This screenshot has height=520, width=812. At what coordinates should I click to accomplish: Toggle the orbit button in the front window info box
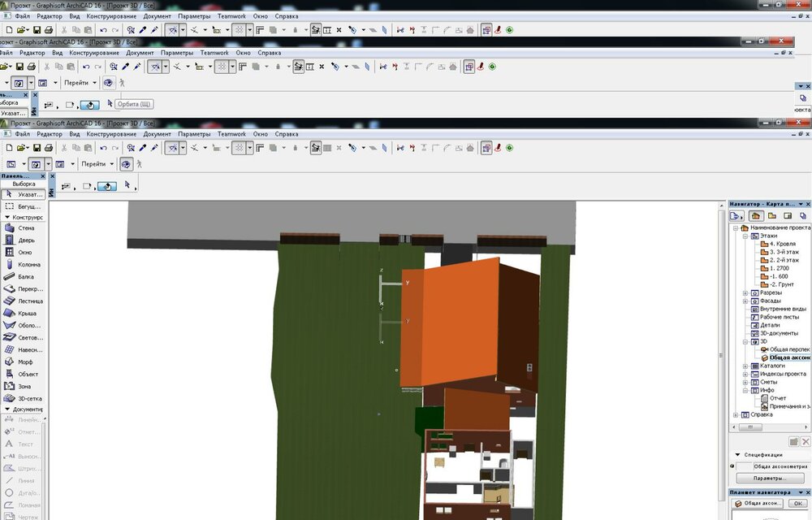pos(106,186)
